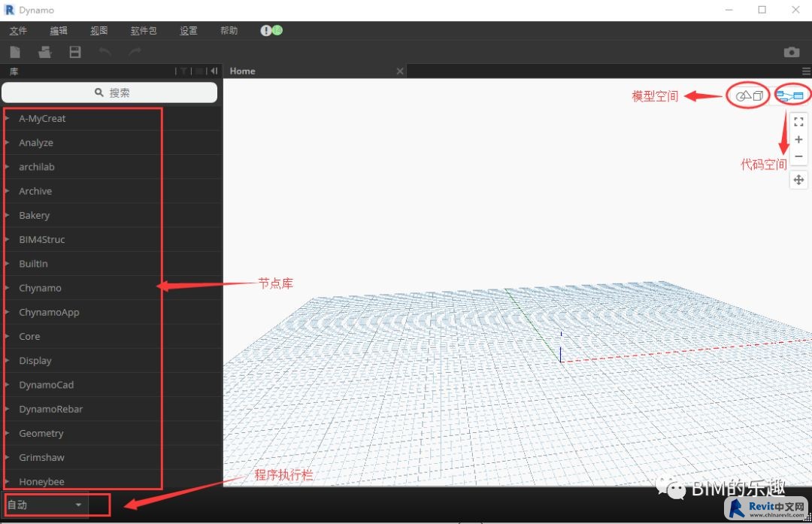Collapse the library panel sidebar
The image size is (812, 524).
coord(214,71)
